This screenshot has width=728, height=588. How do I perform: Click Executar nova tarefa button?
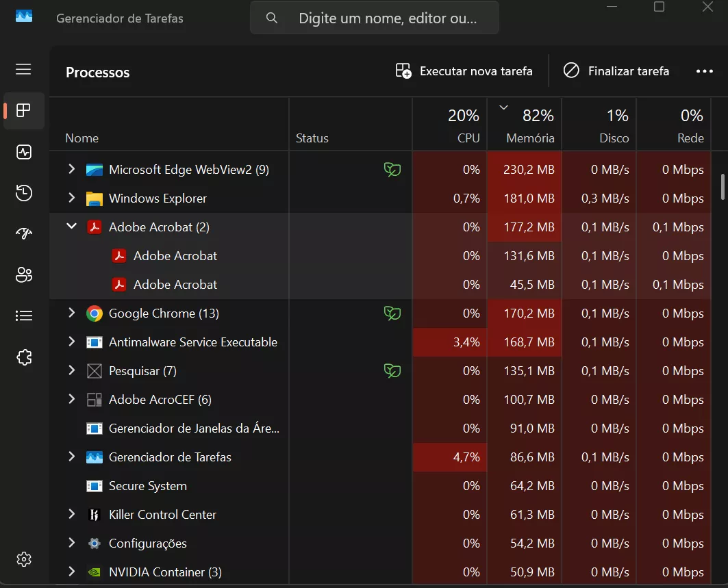pyautogui.click(x=464, y=71)
